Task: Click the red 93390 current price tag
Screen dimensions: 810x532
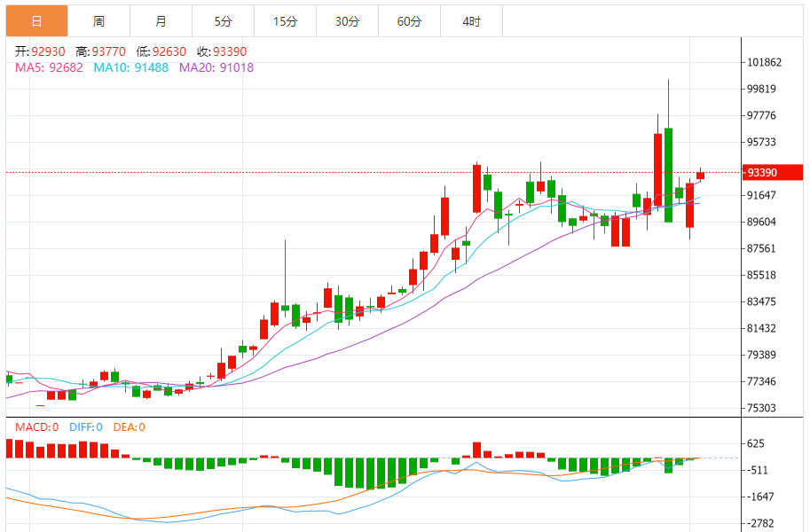Action: (x=774, y=172)
